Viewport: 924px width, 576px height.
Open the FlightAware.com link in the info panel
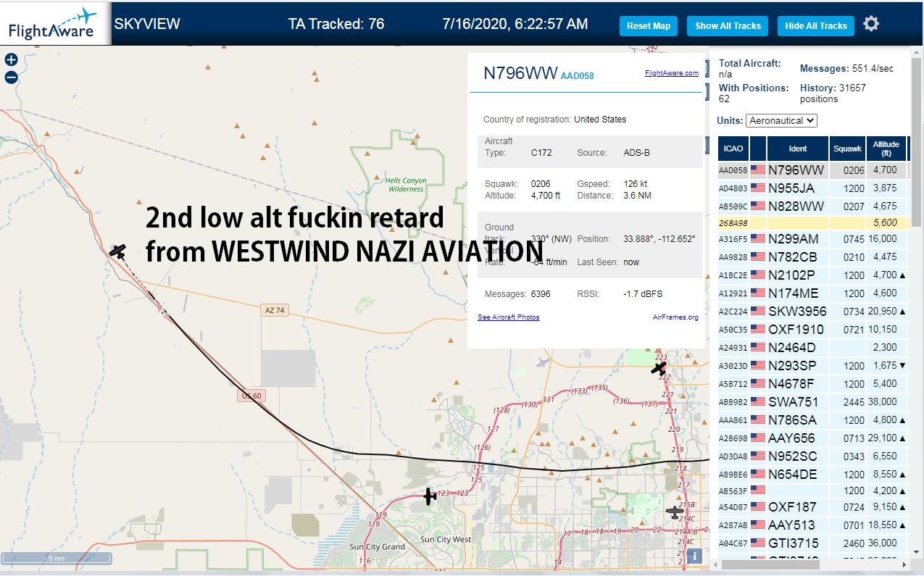tap(672, 73)
